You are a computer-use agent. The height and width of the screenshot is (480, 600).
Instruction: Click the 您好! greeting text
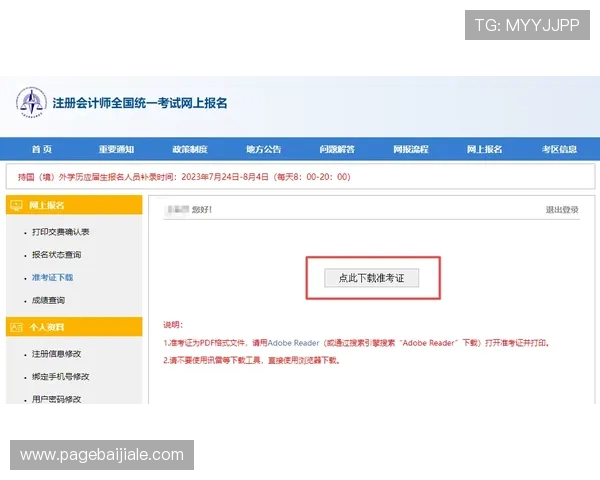(202, 209)
